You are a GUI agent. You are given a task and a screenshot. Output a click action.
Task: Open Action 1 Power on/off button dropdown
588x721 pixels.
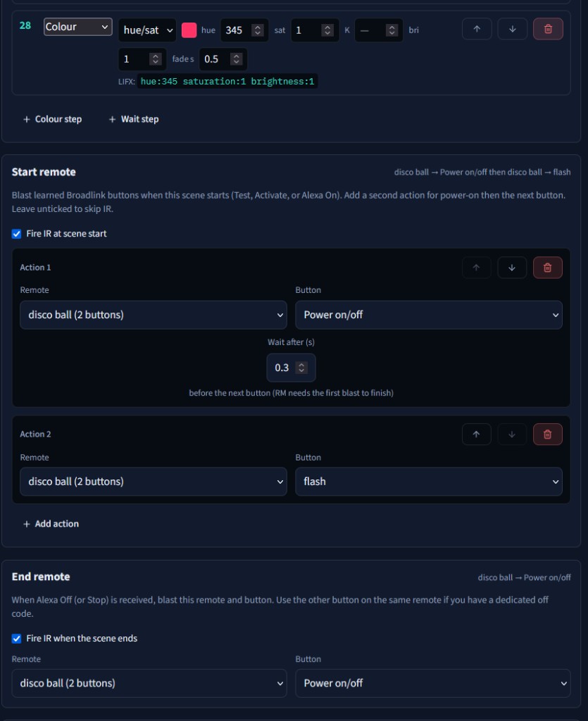[x=428, y=315]
